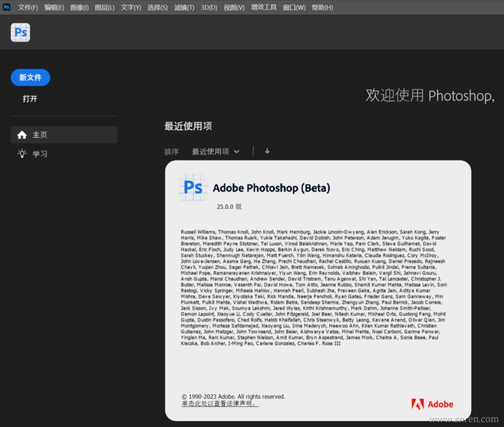Open the 单击此处以查看法律声明 legal notice link
Image resolution: width=504 pixels, height=427 pixels.
220,404
